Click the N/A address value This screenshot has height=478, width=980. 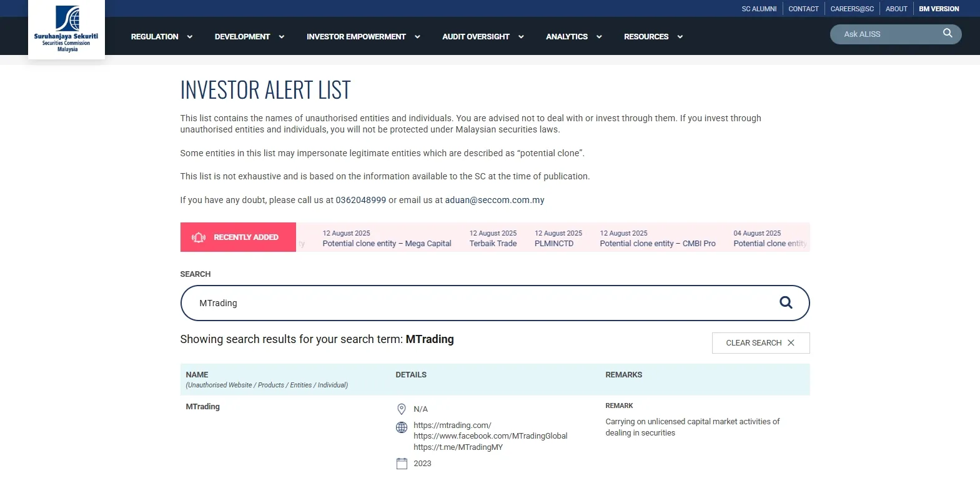(x=420, y=409)
